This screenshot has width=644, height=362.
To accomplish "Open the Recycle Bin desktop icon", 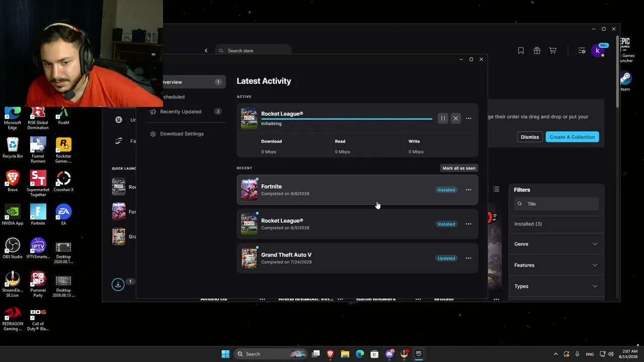I will [x=13, y=148].
